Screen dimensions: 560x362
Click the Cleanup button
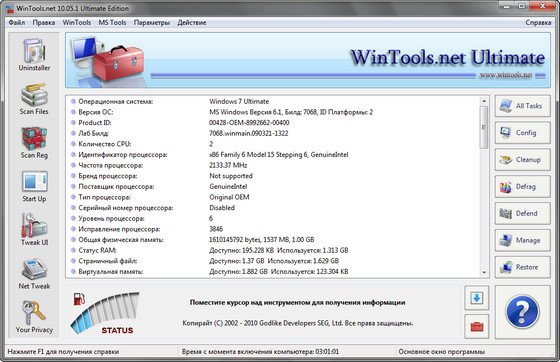coord(522,160)
